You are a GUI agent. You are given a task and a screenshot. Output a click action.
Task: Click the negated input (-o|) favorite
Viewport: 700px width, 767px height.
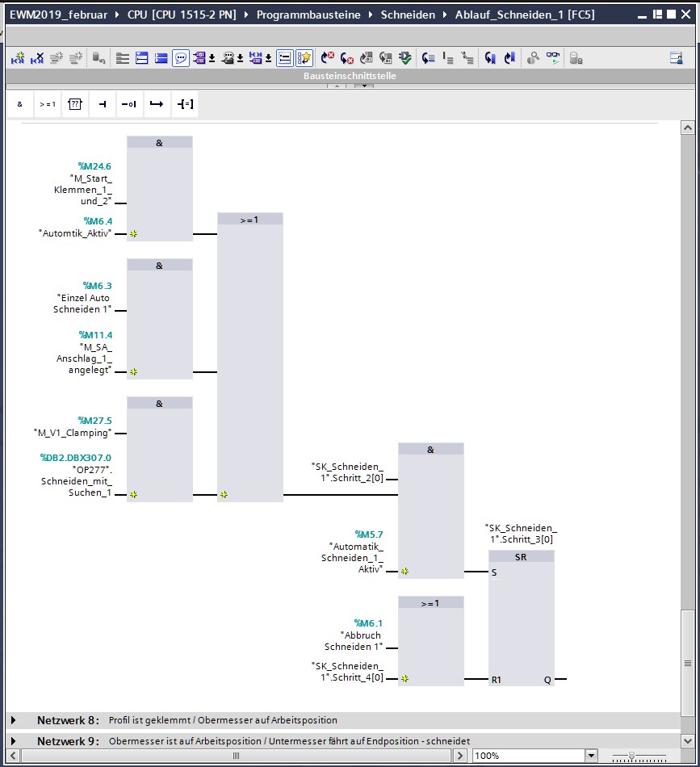point(129,104)
